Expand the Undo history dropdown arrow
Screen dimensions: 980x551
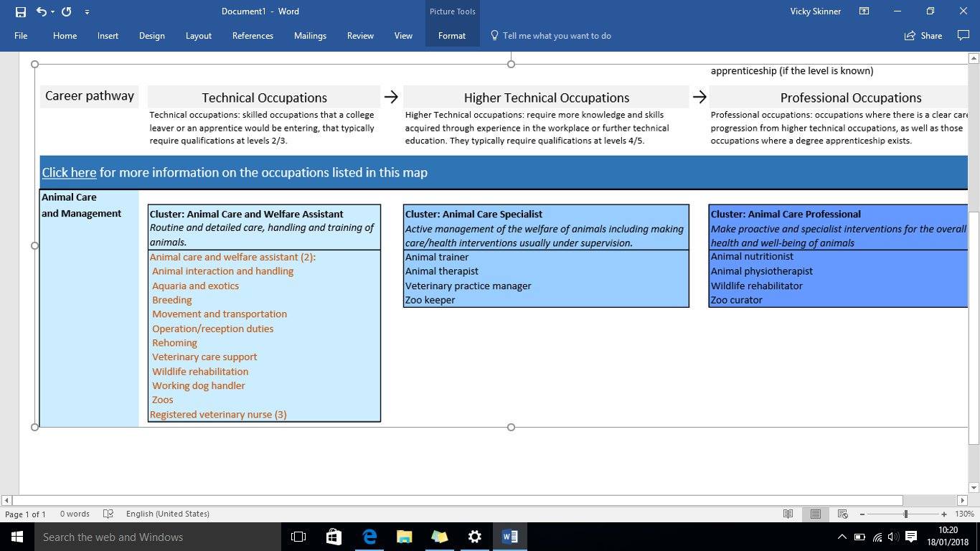[52, 12]
